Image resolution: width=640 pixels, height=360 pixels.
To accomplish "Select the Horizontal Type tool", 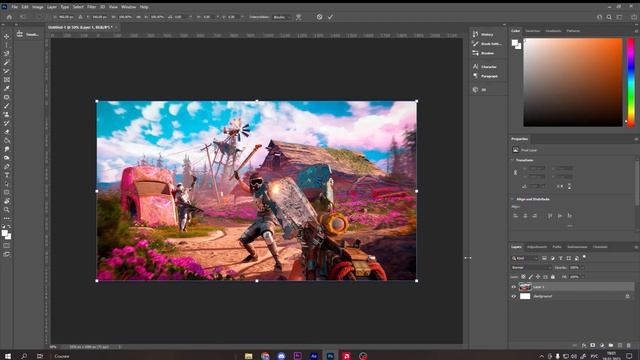I will [x=7, y=175].
